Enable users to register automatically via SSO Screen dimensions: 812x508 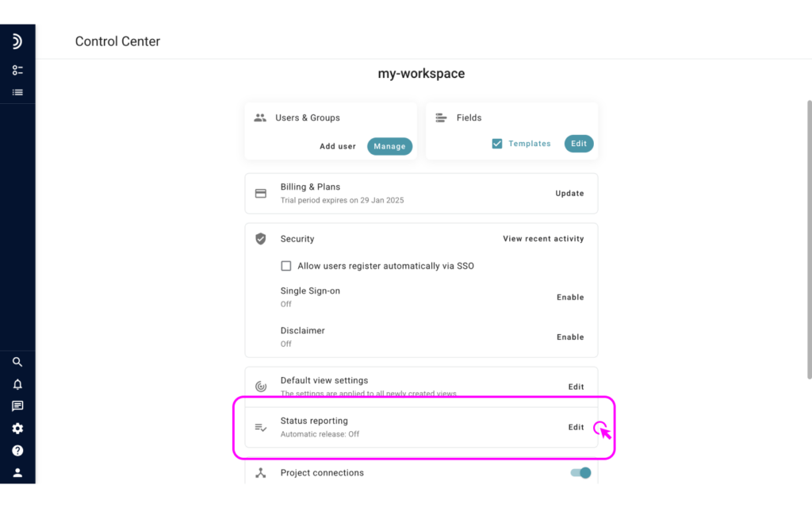click(286, 266)
